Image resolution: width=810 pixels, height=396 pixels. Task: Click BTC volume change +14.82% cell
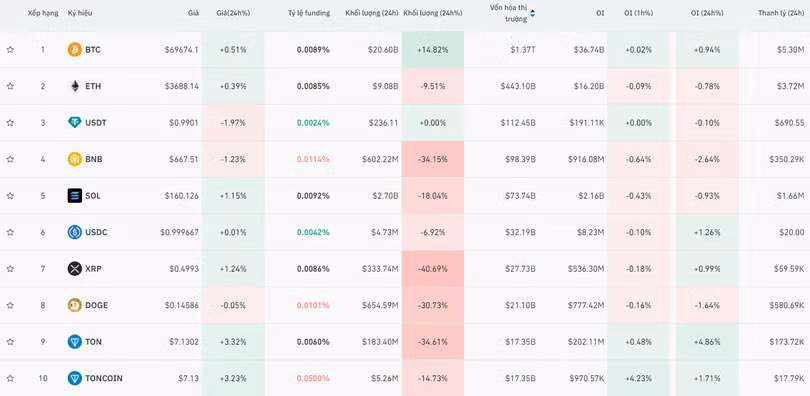[432, 50]
